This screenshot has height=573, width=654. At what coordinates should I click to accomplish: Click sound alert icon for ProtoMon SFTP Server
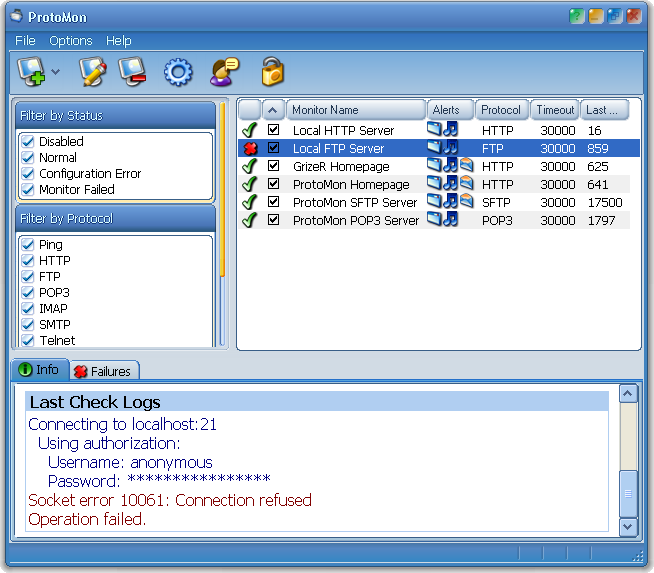tap(450, 201)
